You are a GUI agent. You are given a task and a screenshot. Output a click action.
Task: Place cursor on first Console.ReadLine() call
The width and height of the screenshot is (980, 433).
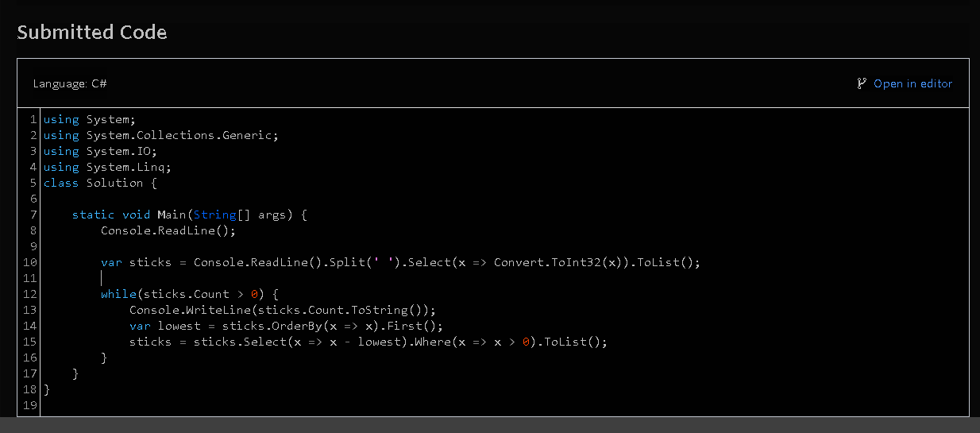[x=168, y=230]
